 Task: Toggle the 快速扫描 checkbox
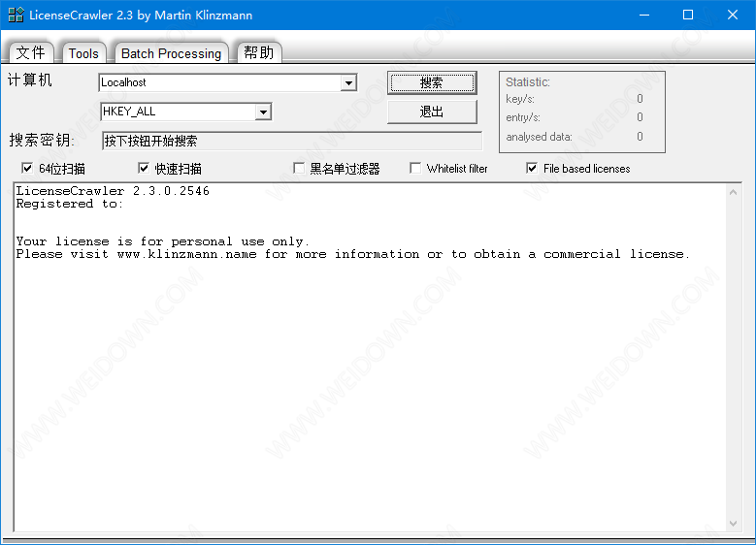tap(144, 168)
